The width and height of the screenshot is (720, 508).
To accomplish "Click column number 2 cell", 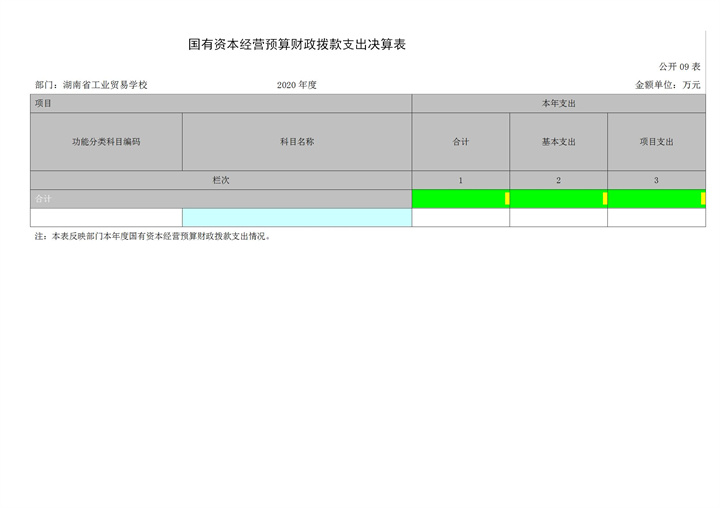I will [558, 181].
